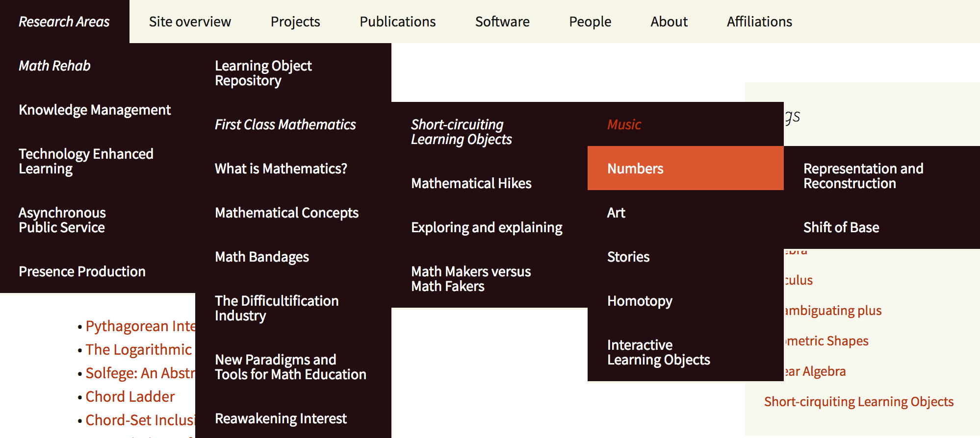Select What is Mathematics? menu entry
980x438 pixels.
click(281, 169)
